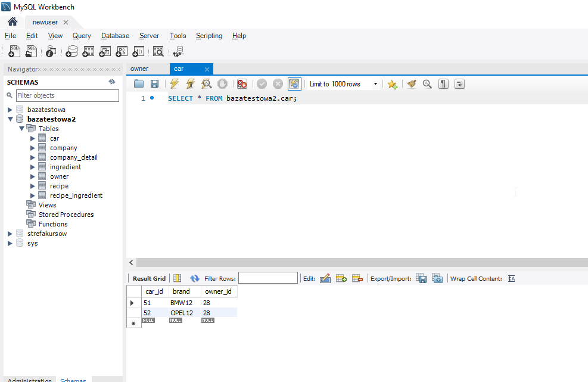Create a new SQL tab icon

14,51
